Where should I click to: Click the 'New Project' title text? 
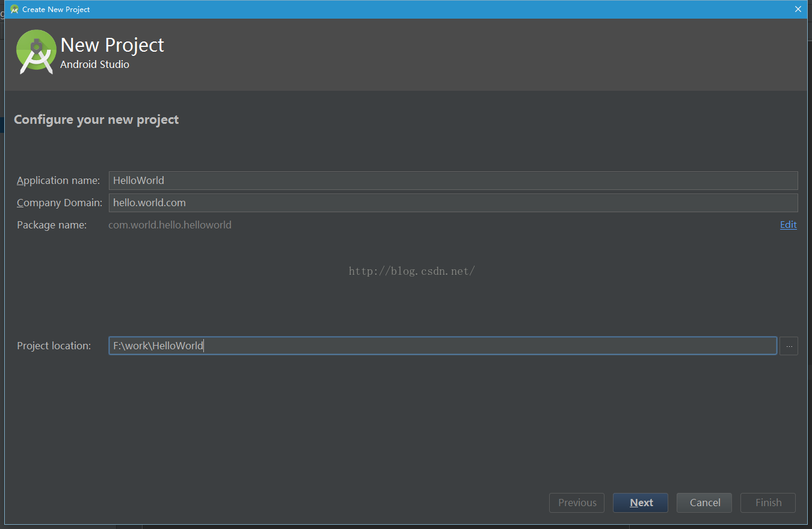[112, 45]
